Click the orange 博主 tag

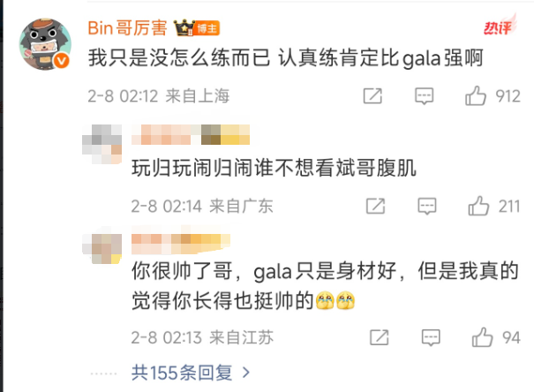coord(207,28)
